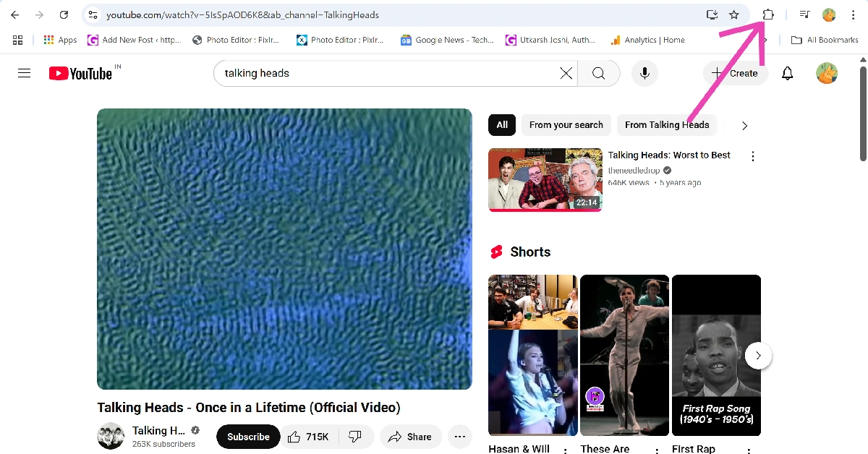The image size is (868, 454).
Task: Open the more actions menu below the video
Action: point(459,437)
